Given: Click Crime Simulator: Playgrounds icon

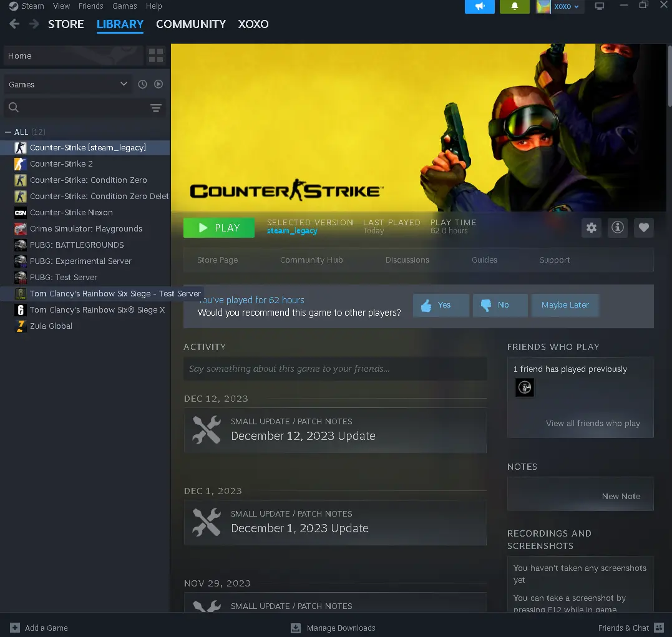Looking at the screenshot, I should tap(21, 228).
